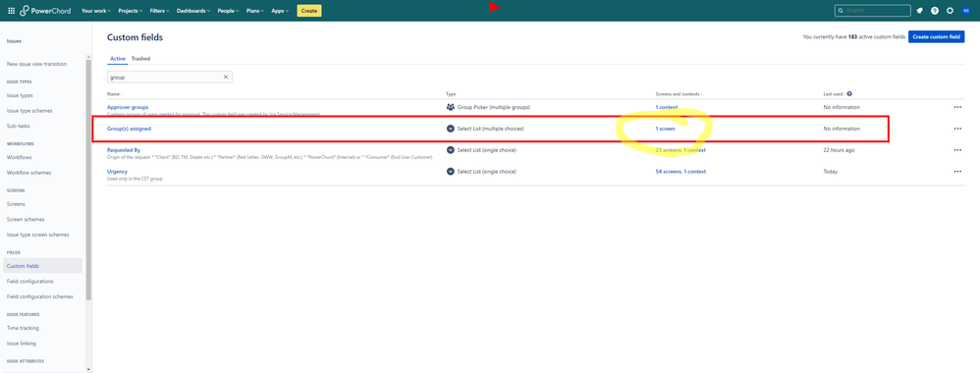Go to Sub-tasks in sidebar

click(x=18, y=127)
